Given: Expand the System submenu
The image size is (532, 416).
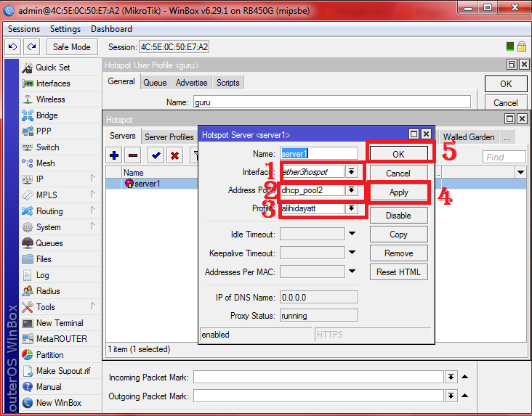Looking at the screenshot, I should [93, 227].
